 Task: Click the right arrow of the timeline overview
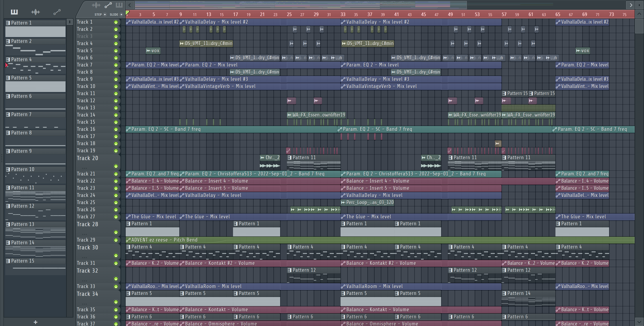631,5
